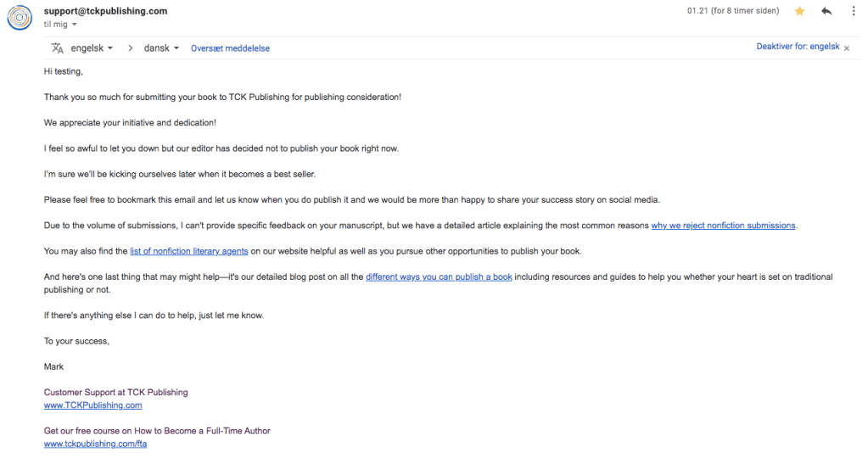This screenshot has height=469, width=868.
Task: Open the 'dansk' target language dropdown
Action: click(x=161, y=48)
